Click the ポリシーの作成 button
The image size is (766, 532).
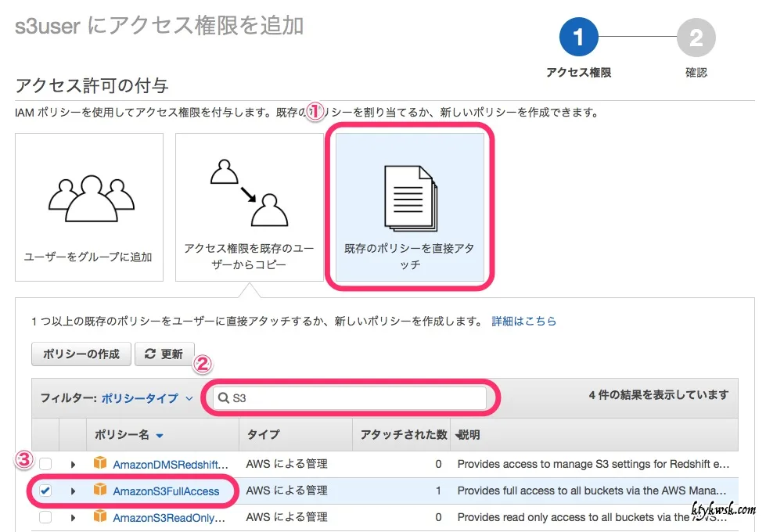click(x=81, y=354)
